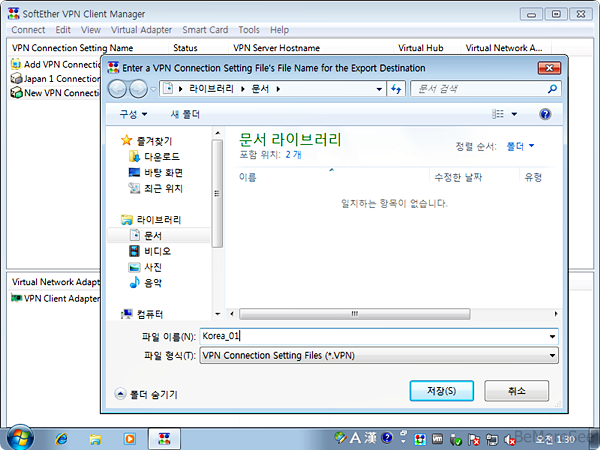This screenshot has width=600, height=450.
Task: Open the help question-mark icon in dialog
Action: pyautogui.click(x=545, y=114)
